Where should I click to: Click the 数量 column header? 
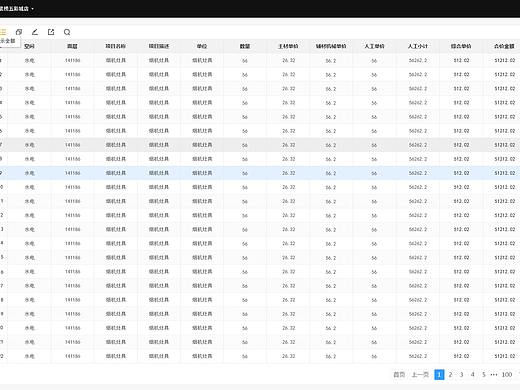pos(245,46)
